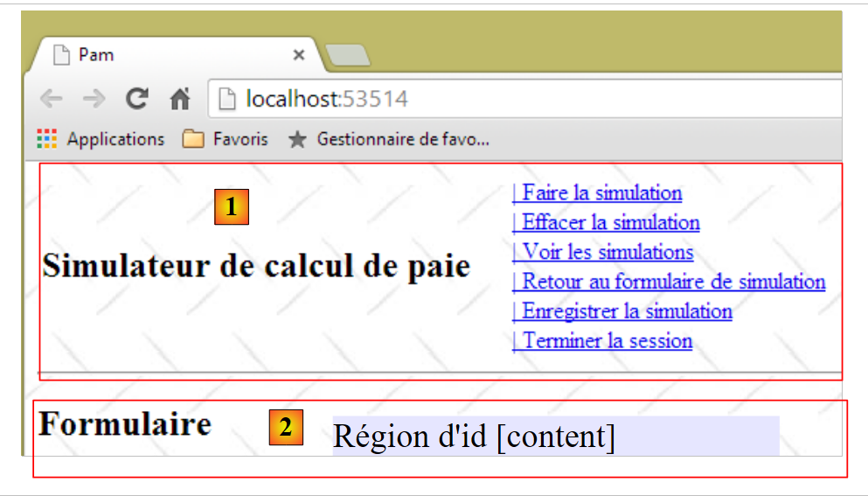Choose the Terminer la session link
This screenshot has height=496, width=868.
[602, 341]
